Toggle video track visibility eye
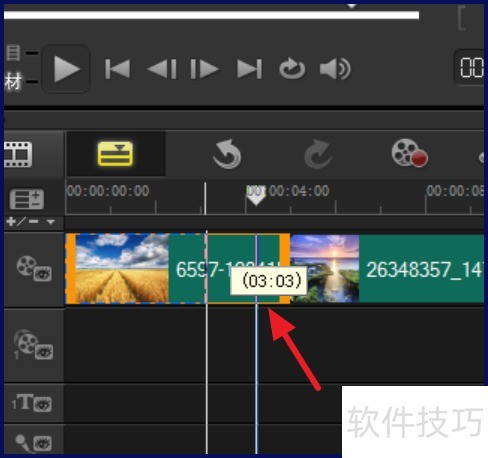This screenshot has height=458, width=488. 43,274
